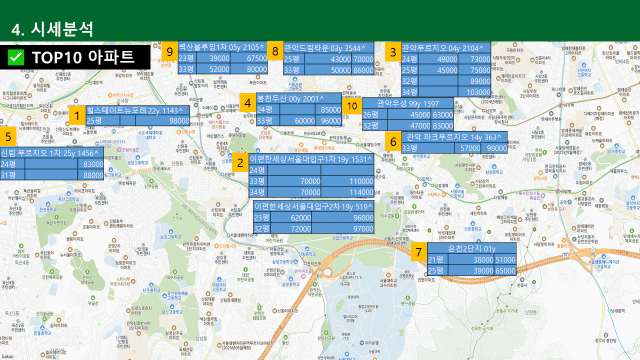Click the yellow number 10 marker
This screenshot has height=360, width=640.
click(x=352, y=106)
